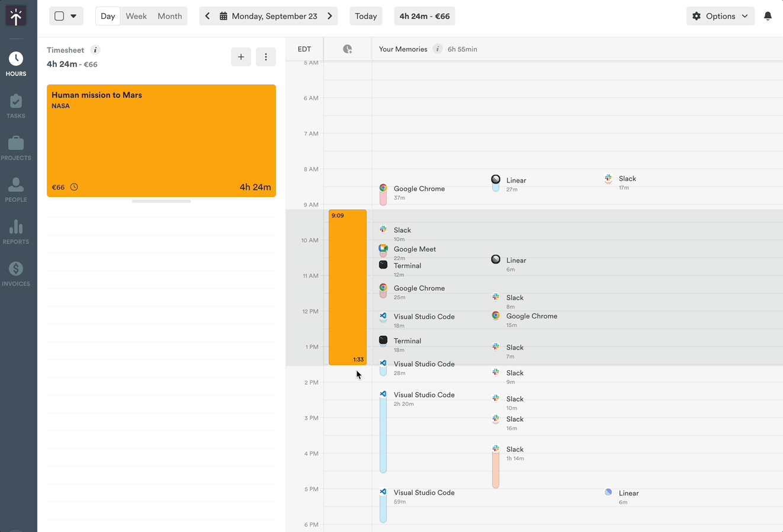Switch to the Week view tab

pos(136,16)
